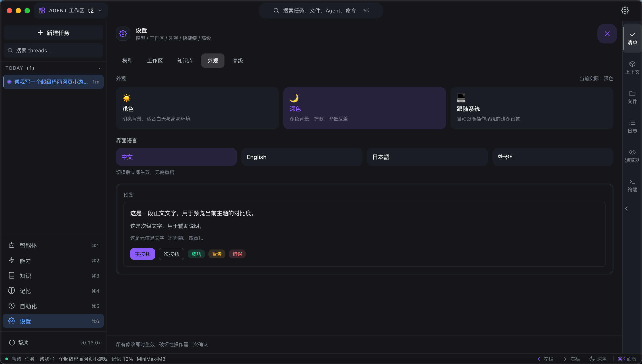
Task: Click the 能力 lightning bolt icon
Action: [x=12, y=260]
